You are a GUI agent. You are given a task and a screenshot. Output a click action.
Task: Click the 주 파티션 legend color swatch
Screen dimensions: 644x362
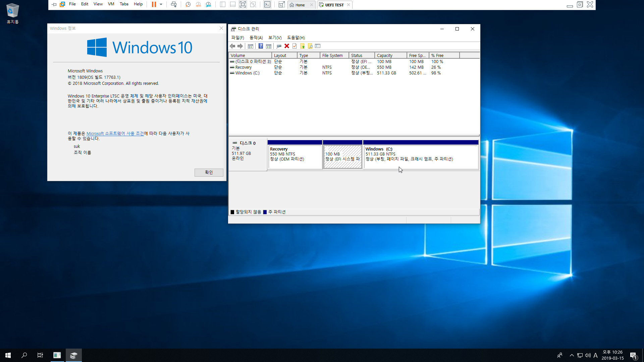point(265,212)
